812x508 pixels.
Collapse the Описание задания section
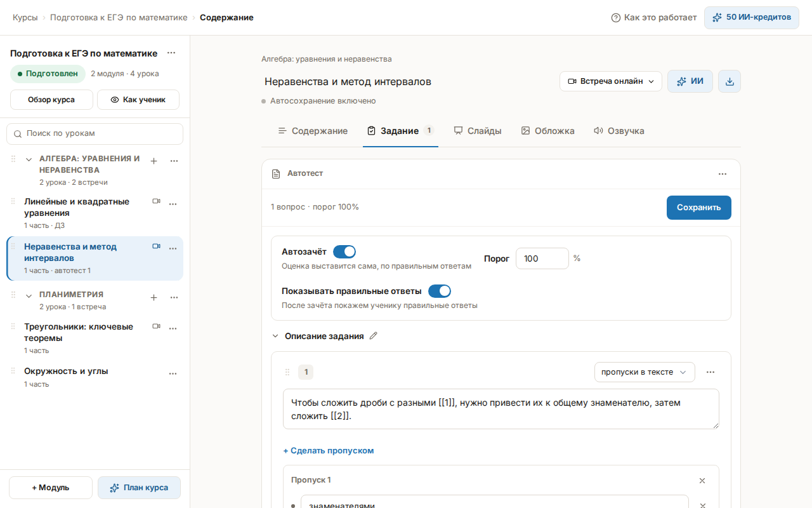tap(275, 337)
